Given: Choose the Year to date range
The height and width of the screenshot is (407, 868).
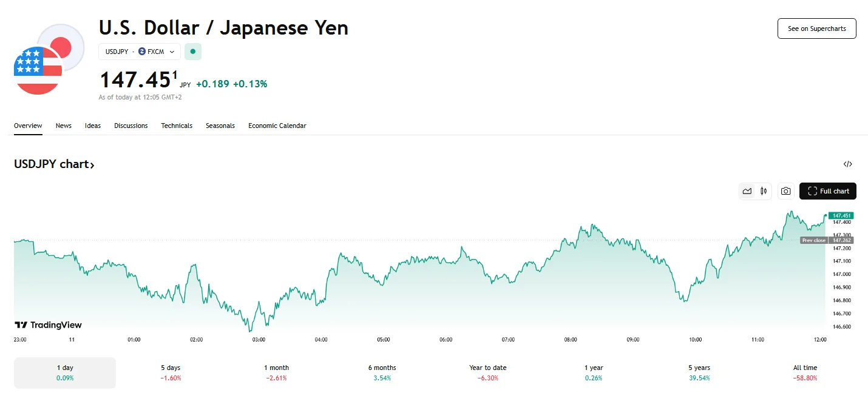Looking at the screenshot, I should [487, 372].
